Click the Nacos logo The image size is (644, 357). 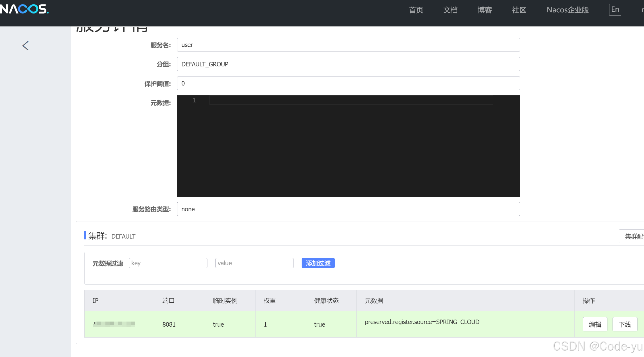[x=24, y=9]
